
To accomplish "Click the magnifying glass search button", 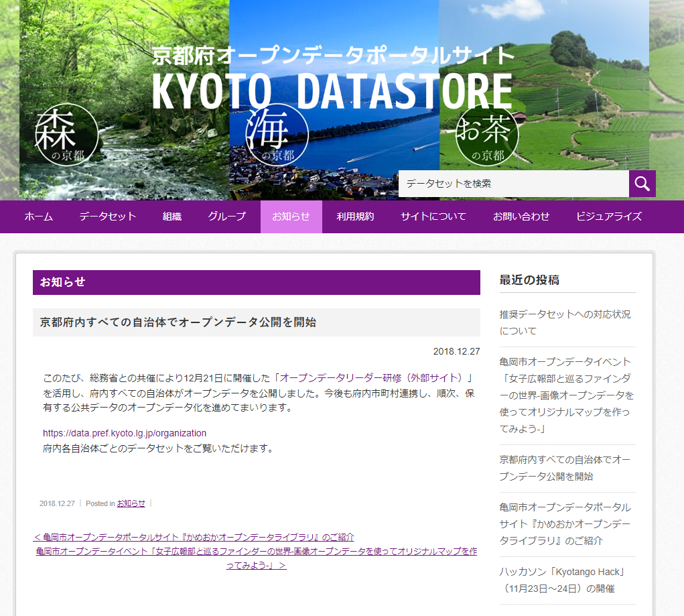I will click(x=642, y=184).
